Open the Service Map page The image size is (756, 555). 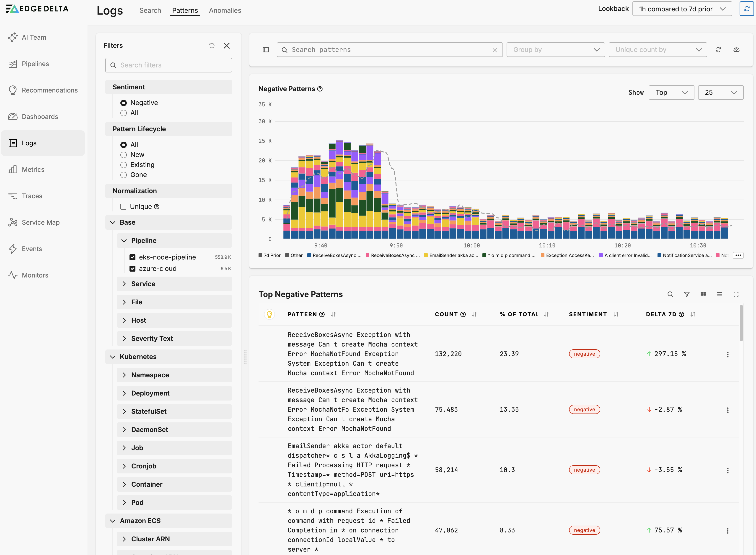coord(40,222)
